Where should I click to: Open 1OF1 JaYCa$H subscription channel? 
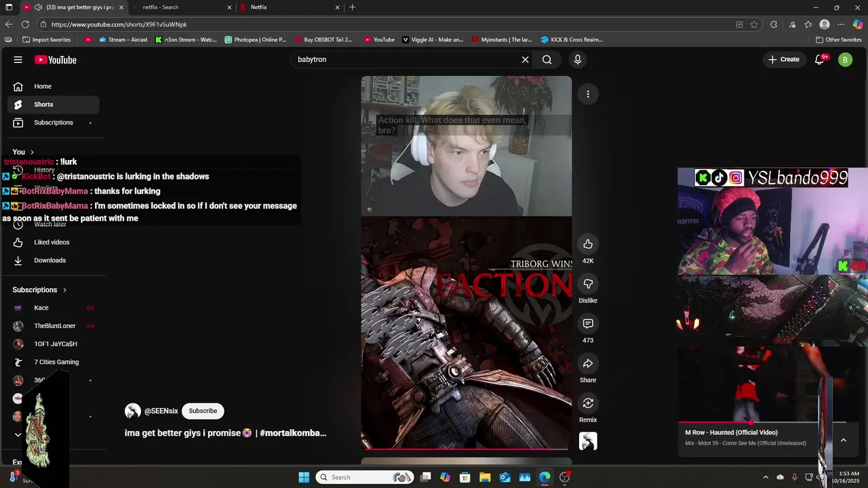[54, 344]
